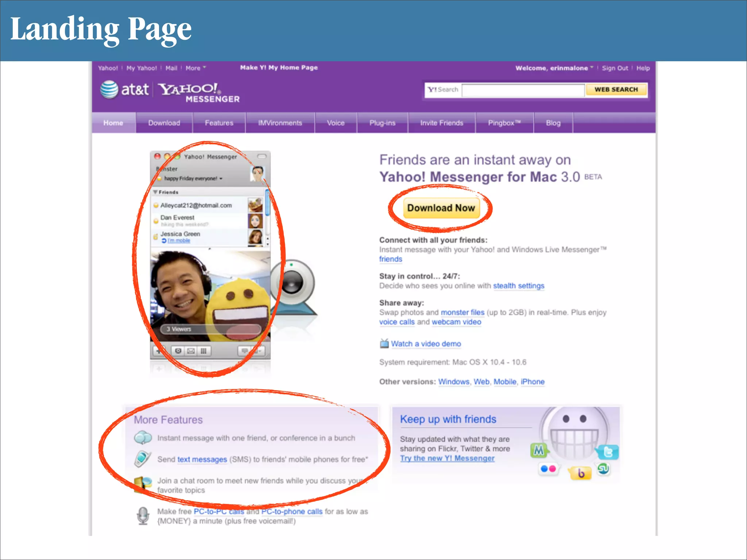Select the Invite Friends tab
747x560 pixels.
click(x=442, y=123)
